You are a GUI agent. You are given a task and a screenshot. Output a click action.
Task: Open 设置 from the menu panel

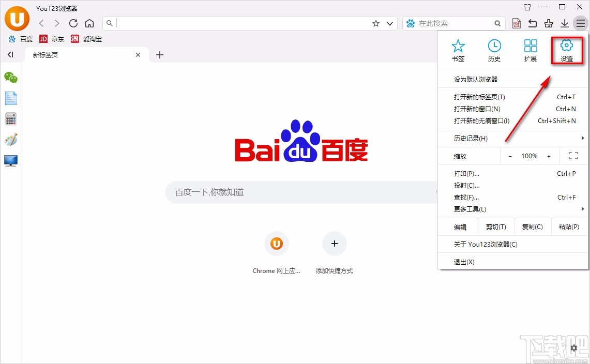pyautogui.click(x=567, y=50)
